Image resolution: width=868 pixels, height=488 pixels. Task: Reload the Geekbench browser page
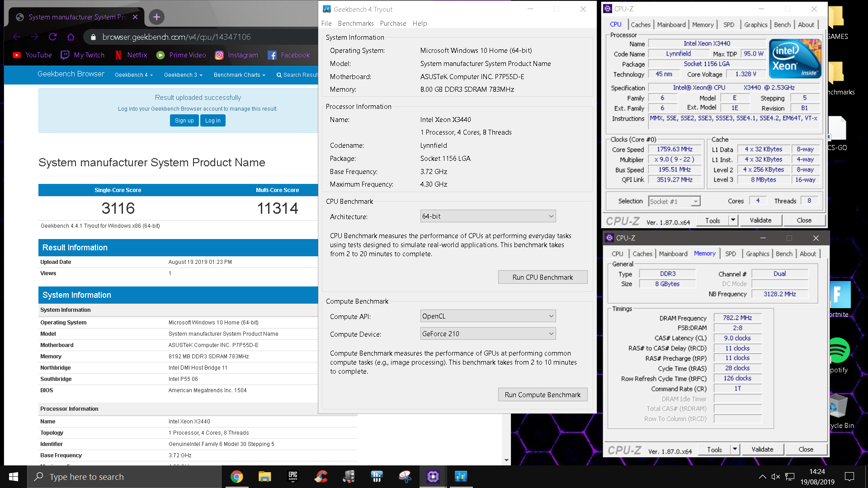52,37
